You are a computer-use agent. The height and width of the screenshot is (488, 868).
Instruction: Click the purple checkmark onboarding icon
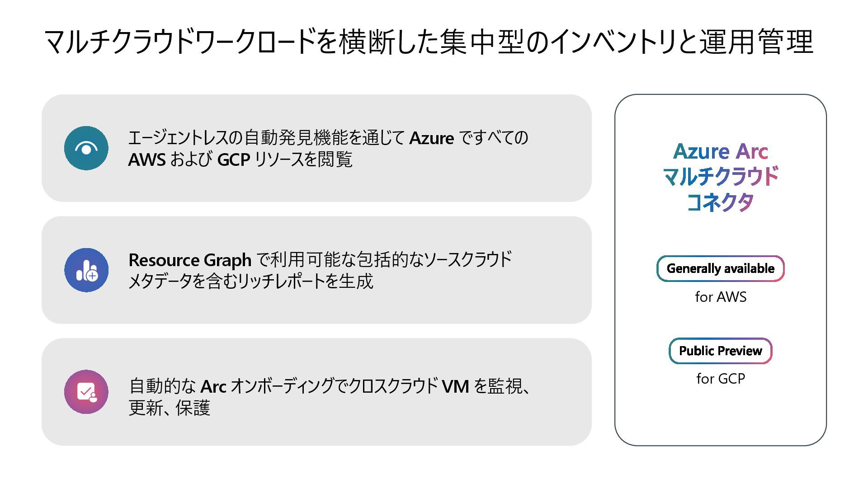tap(86, 392)
